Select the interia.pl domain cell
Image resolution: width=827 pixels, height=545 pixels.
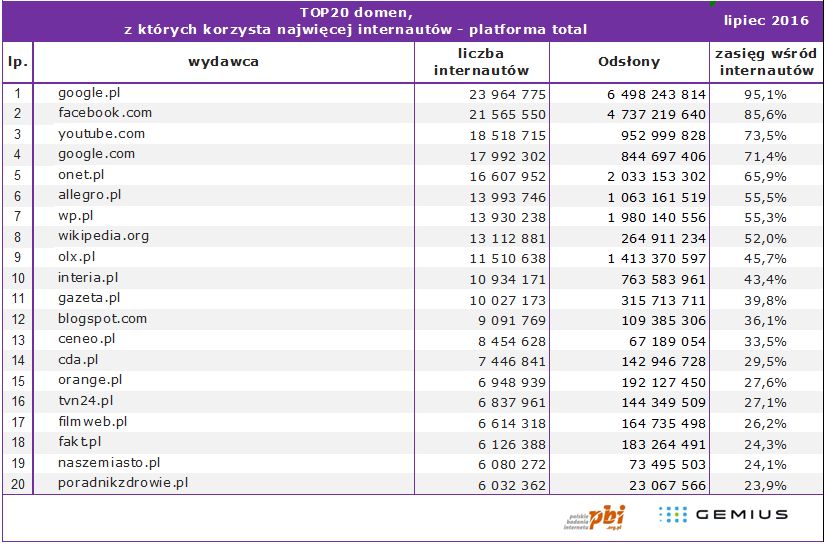(x=88, y=278)
